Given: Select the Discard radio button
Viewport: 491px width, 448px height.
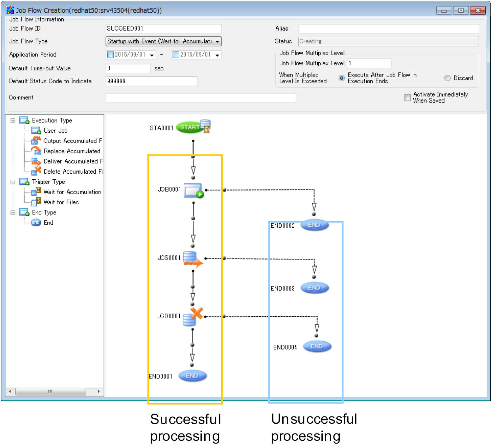Looking at the screenshot, I should [x=447, y=78].
